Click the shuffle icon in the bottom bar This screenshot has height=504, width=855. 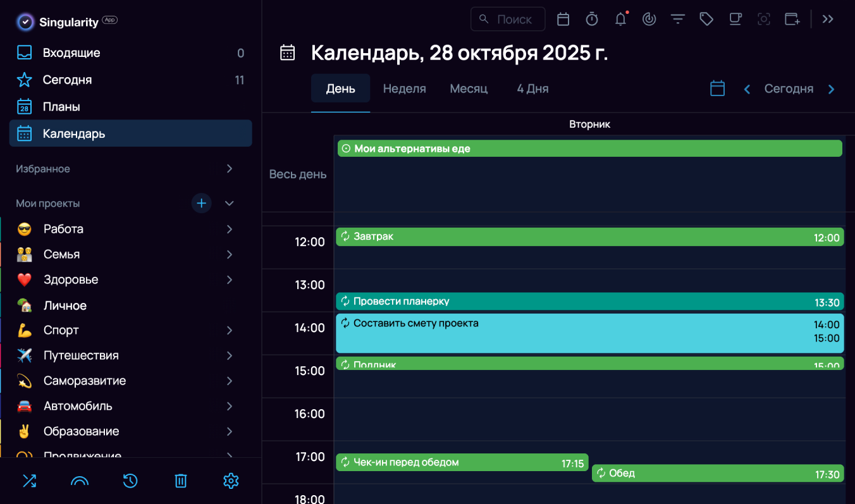point(29,481)
